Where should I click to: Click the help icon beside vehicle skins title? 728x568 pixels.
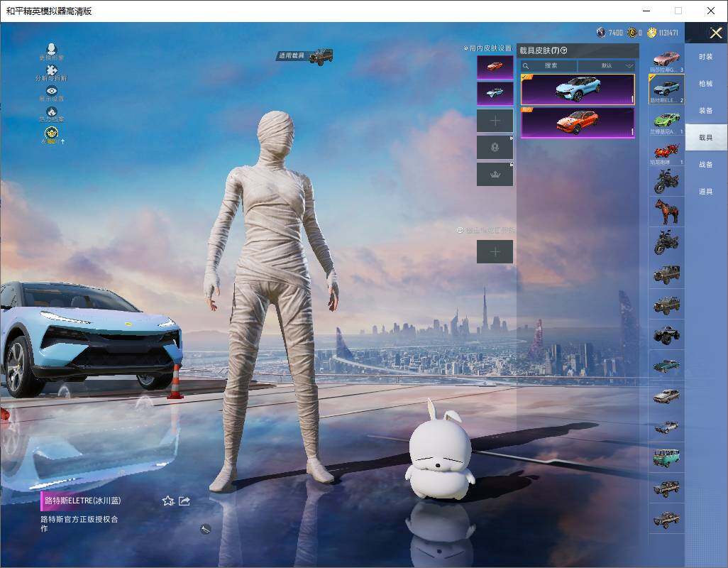click(564, 50)
